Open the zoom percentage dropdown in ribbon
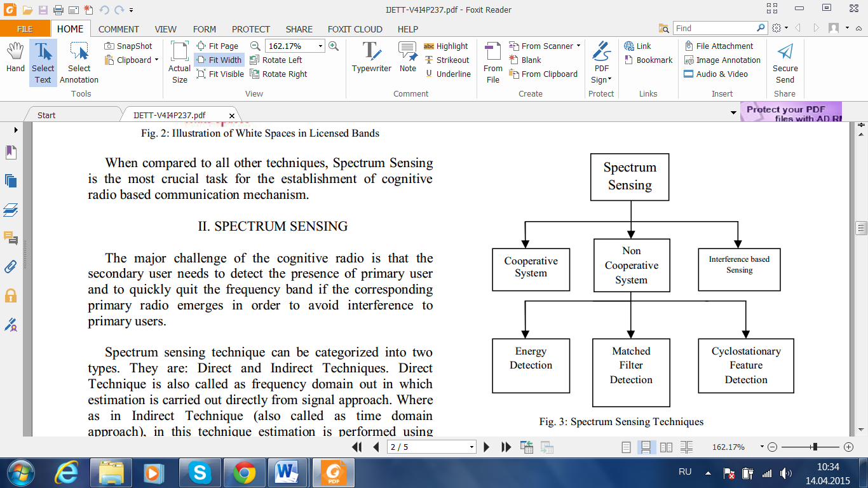Viewport: 868px width, 488px height. point(320,46)
